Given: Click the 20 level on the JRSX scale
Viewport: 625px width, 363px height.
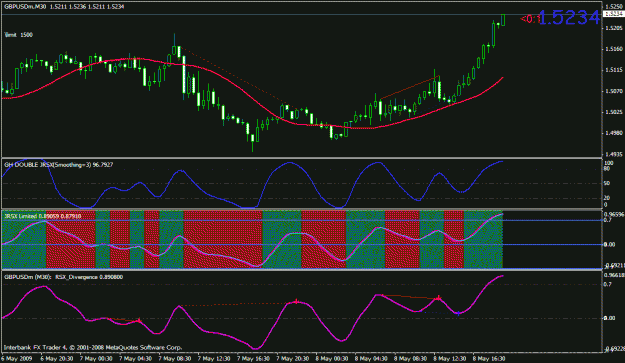Looking at the screenshot, I should point(607,198).
